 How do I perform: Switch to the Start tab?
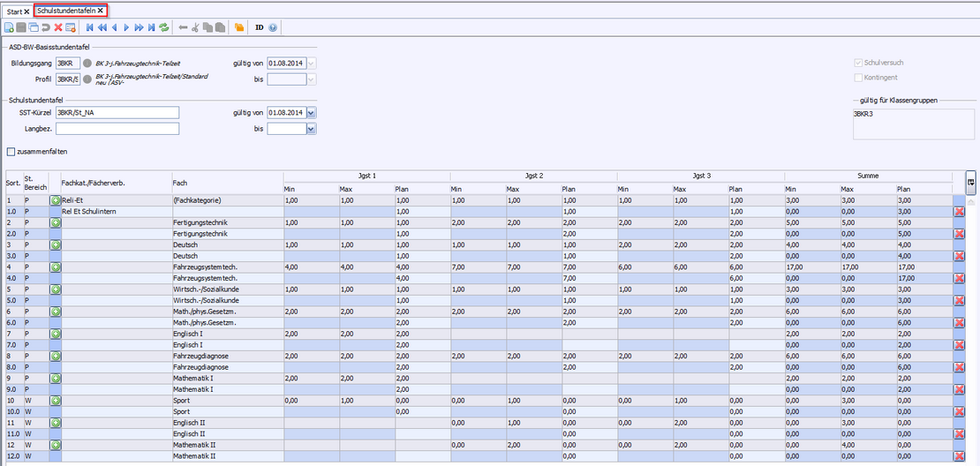15,11
